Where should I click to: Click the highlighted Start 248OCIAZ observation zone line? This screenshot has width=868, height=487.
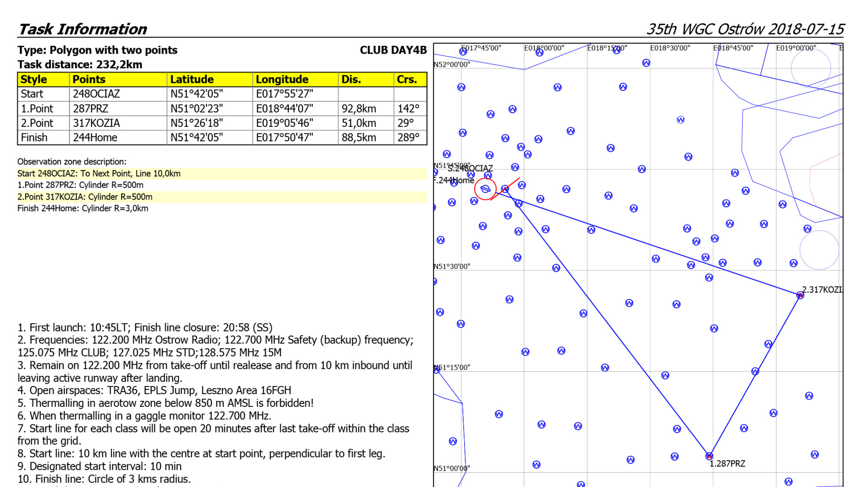coord(99,174)
